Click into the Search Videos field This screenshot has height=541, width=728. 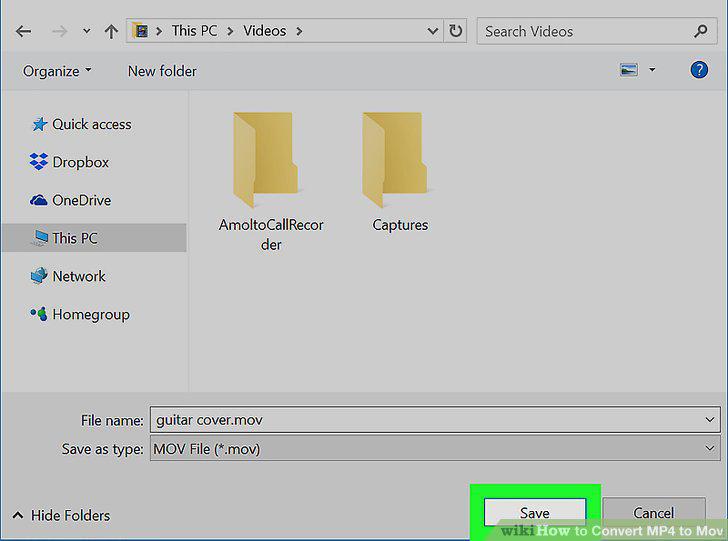597,31
